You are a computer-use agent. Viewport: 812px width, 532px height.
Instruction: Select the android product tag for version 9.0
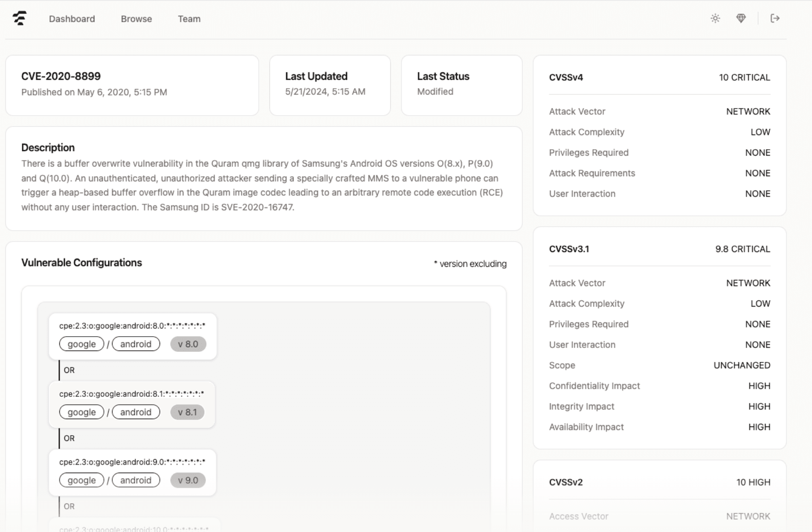pos(136,480)
